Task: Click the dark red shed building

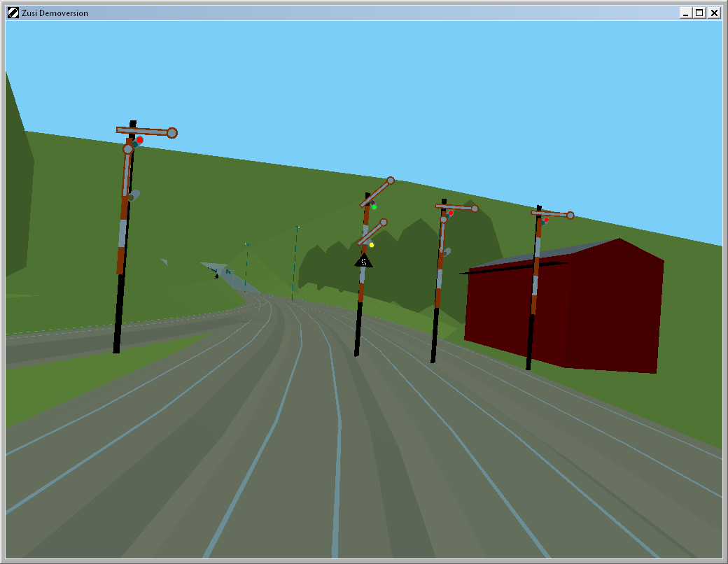Action: (x=564, y=306)
